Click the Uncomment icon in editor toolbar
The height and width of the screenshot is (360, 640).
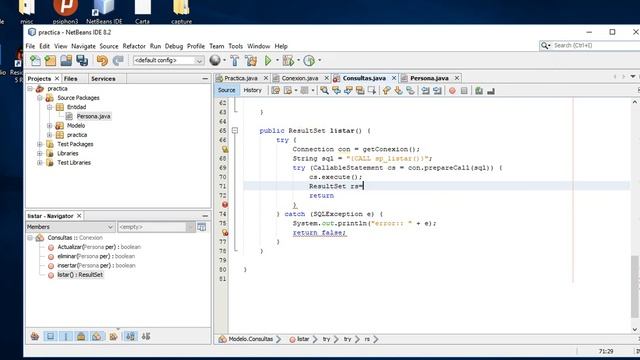(x=491, y=90)
